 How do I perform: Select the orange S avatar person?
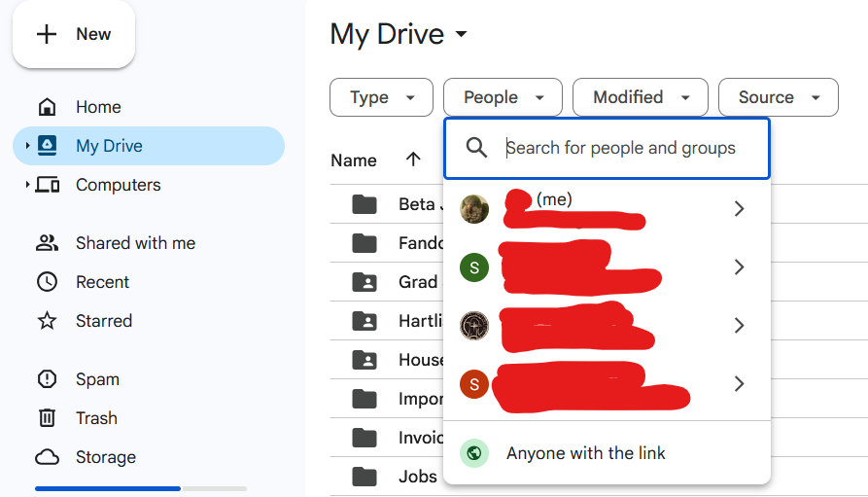[608, 384]
